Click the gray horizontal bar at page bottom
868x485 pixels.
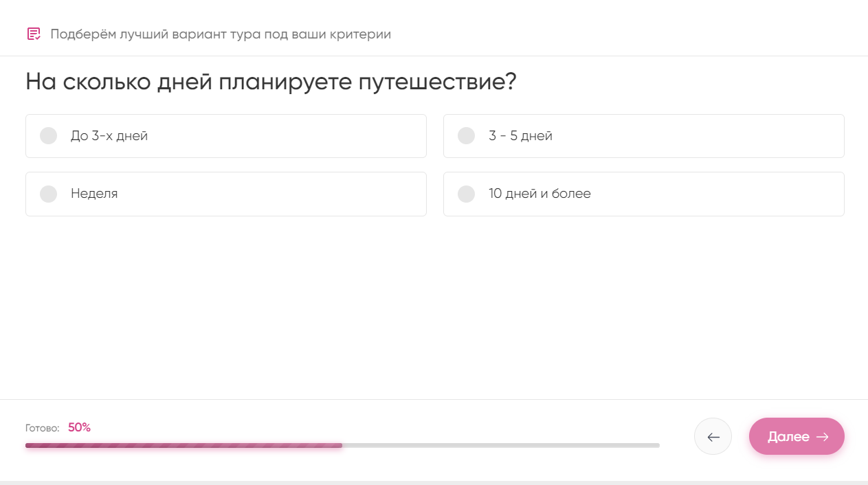coord(434,483)
